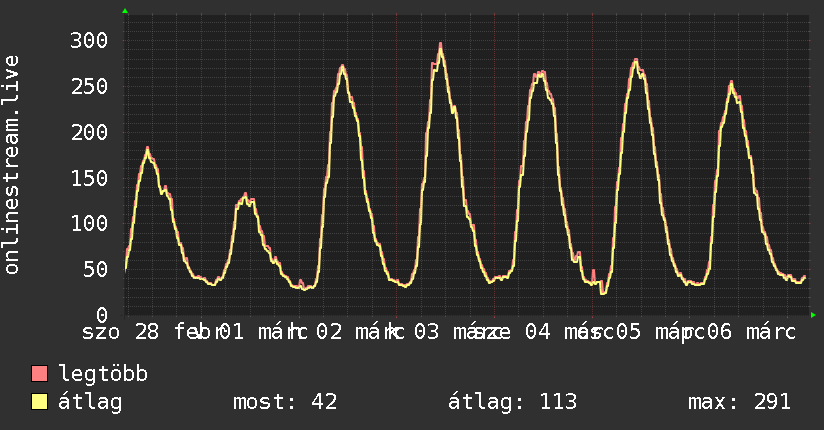Viewport: 824px width, 430px height.
Task: Click the x-axis date label 05
Action: click(628, 332)
